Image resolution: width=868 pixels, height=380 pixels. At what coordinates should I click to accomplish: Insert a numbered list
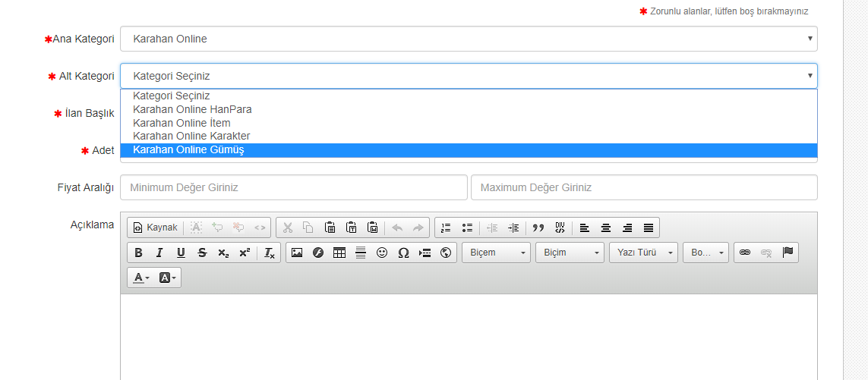coord(446,228)
